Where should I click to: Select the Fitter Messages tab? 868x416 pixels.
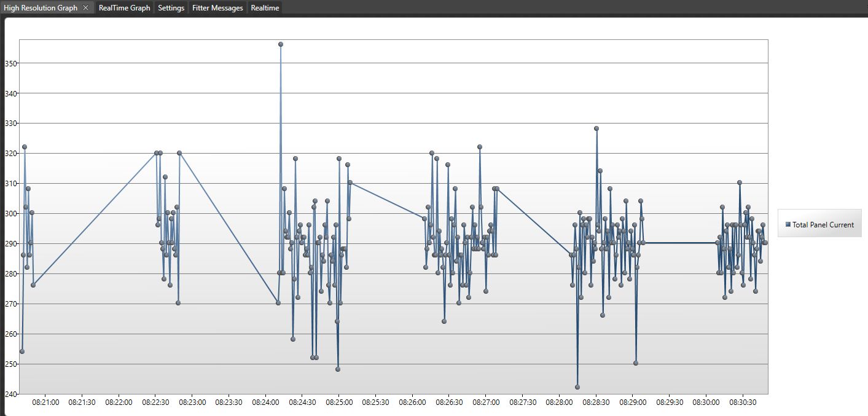click(x=217, y=8)
